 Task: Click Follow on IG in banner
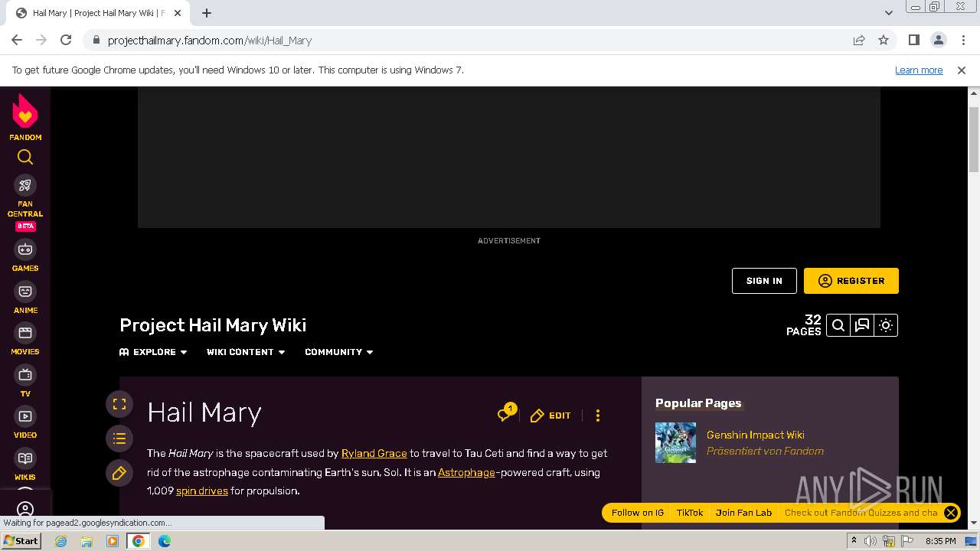[638, 513]
